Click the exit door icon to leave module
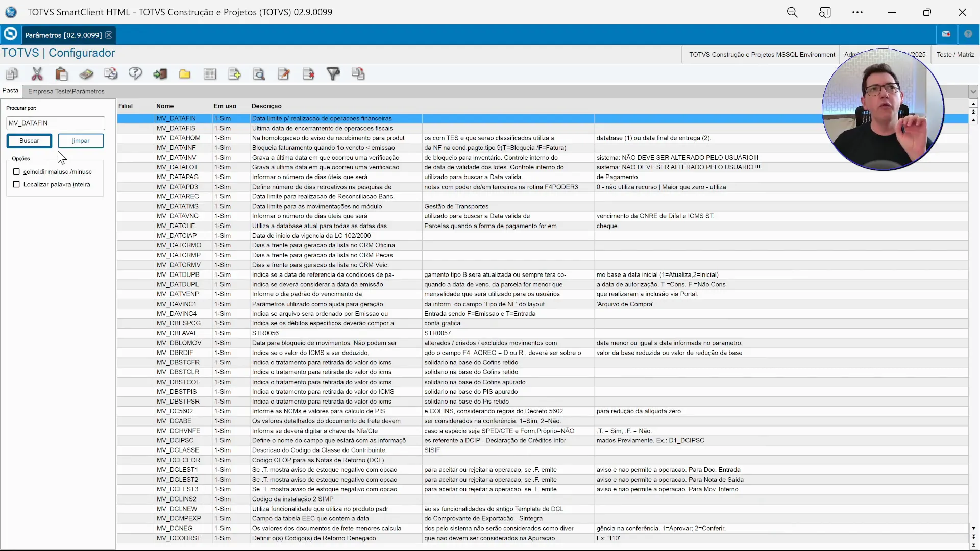Image resolution: width=980 pixels, height=551 pixels. (160, 74)
